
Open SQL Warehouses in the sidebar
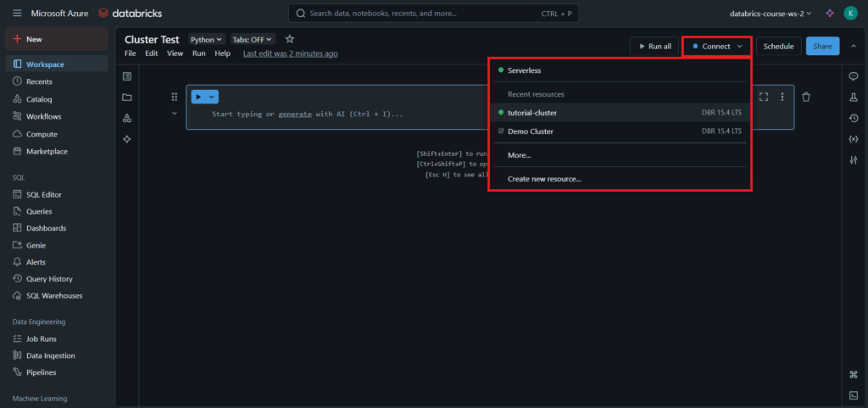coord(57,296)
